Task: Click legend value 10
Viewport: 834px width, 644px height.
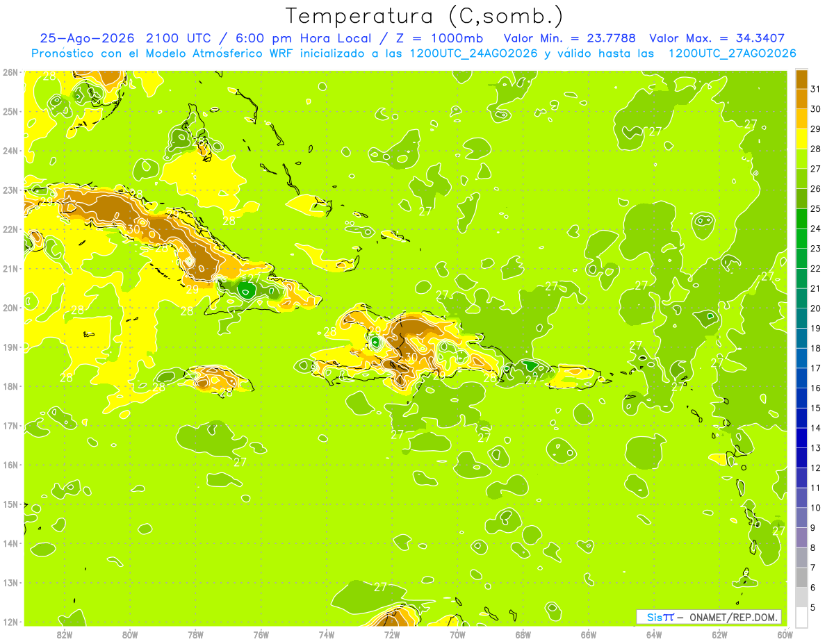Action: pyautogui.click(x=815, y=507)
